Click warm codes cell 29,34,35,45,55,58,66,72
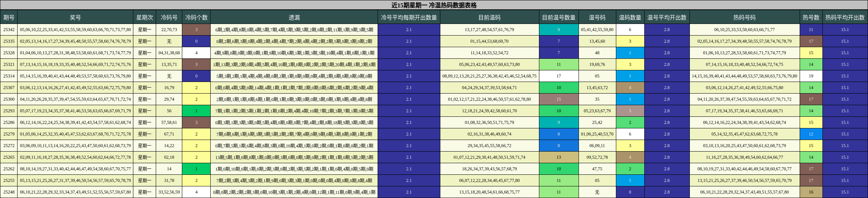The width and height of the screenshot is (868, 198). [x=489, y=146]
